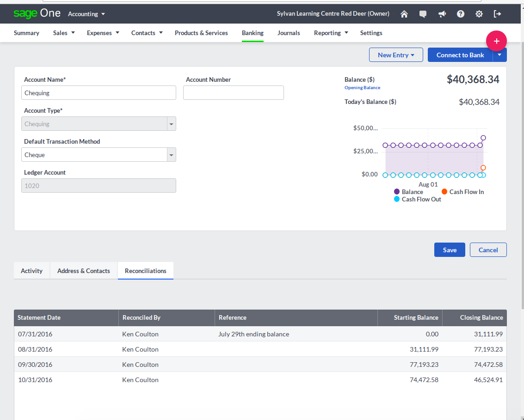
Task: Click the orange Cash Flow In chart point
Action: point(483,168)
